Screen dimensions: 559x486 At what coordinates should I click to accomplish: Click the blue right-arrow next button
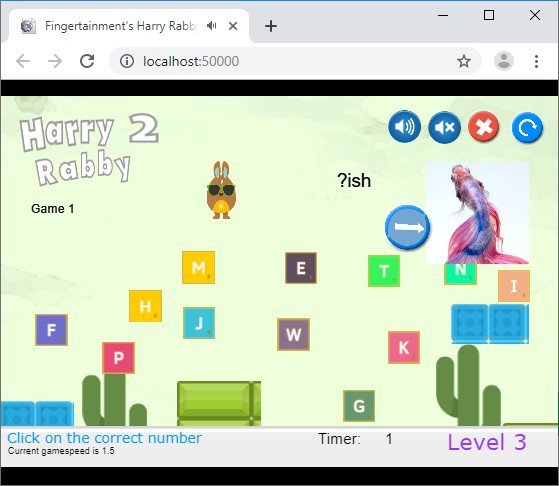[x=407, y=227]
